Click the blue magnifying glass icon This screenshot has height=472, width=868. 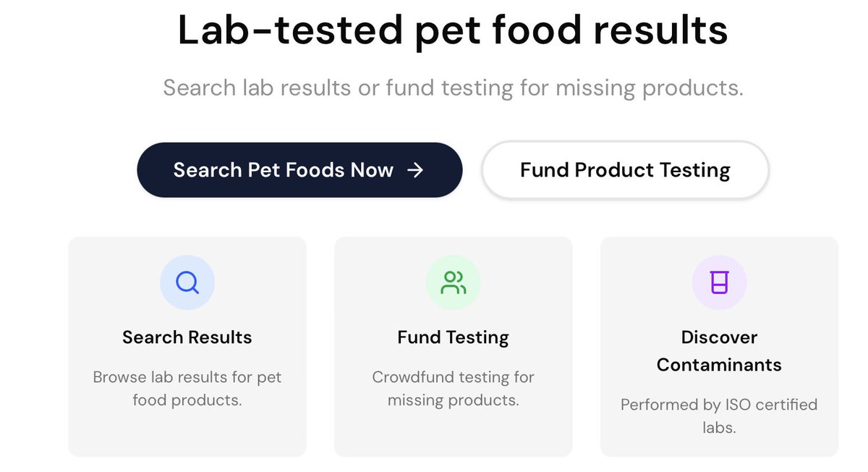(x=187, y=282)
